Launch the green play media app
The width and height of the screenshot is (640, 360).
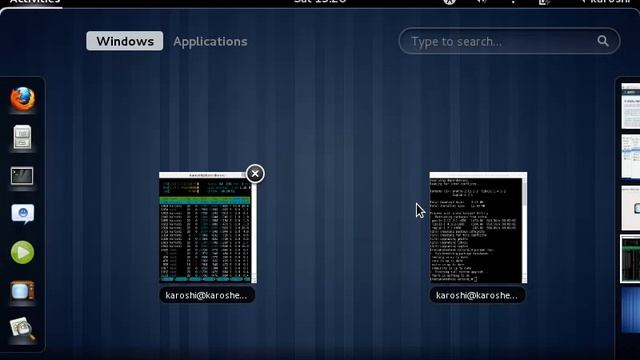click(x=22, y=252)
